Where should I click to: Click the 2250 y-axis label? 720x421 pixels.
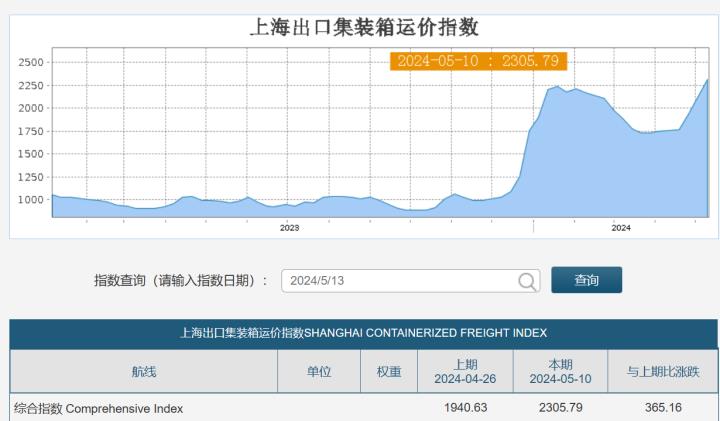click(31, 85)
